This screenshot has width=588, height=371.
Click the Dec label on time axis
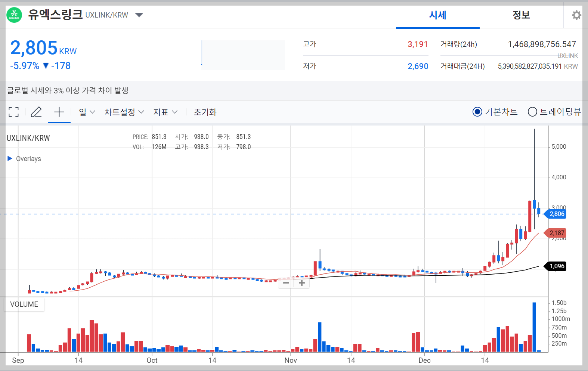pyautogui.click(x=424, y=360)
